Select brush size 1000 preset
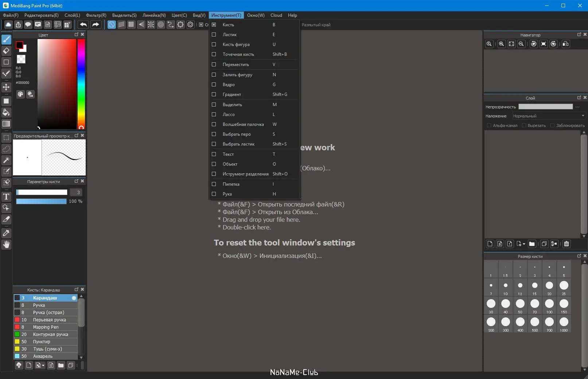 coord(564,324)
